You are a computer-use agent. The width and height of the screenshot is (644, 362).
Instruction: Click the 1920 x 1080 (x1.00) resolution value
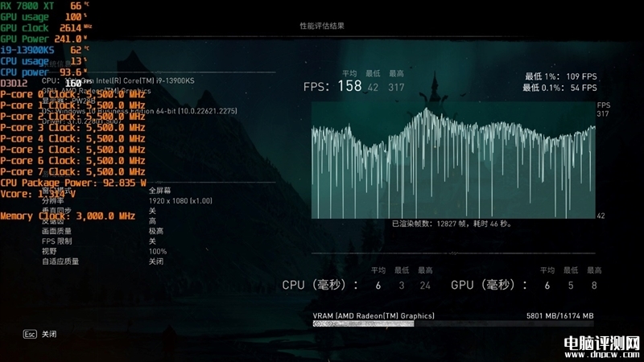coord(180,200)
